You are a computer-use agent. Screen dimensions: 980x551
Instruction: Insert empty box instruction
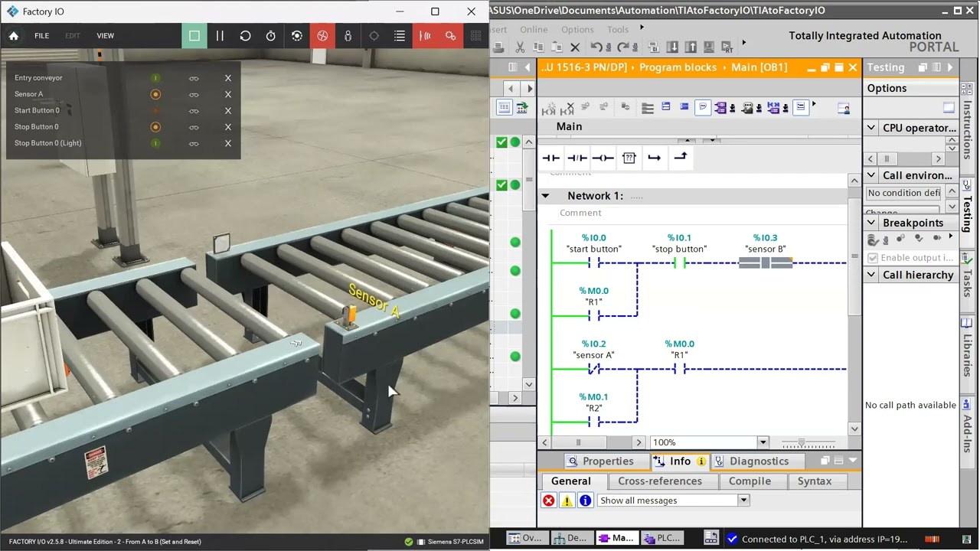point(629,158)
